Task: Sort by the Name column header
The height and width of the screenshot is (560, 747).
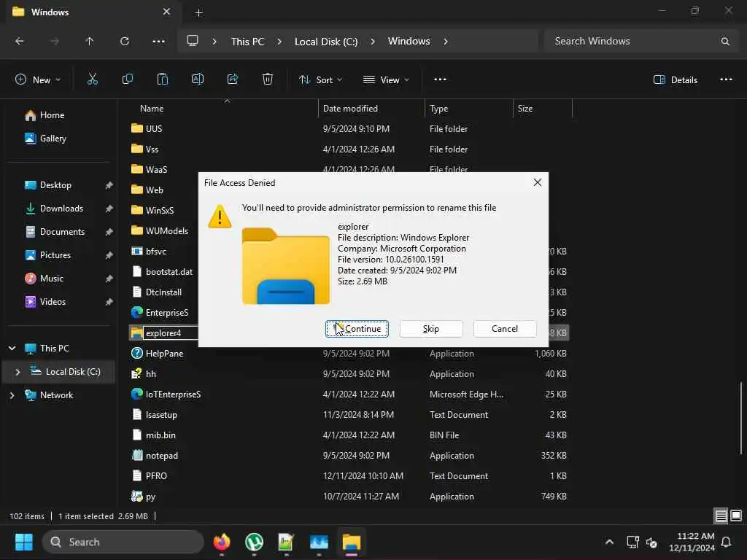Action: pos(152,109)
